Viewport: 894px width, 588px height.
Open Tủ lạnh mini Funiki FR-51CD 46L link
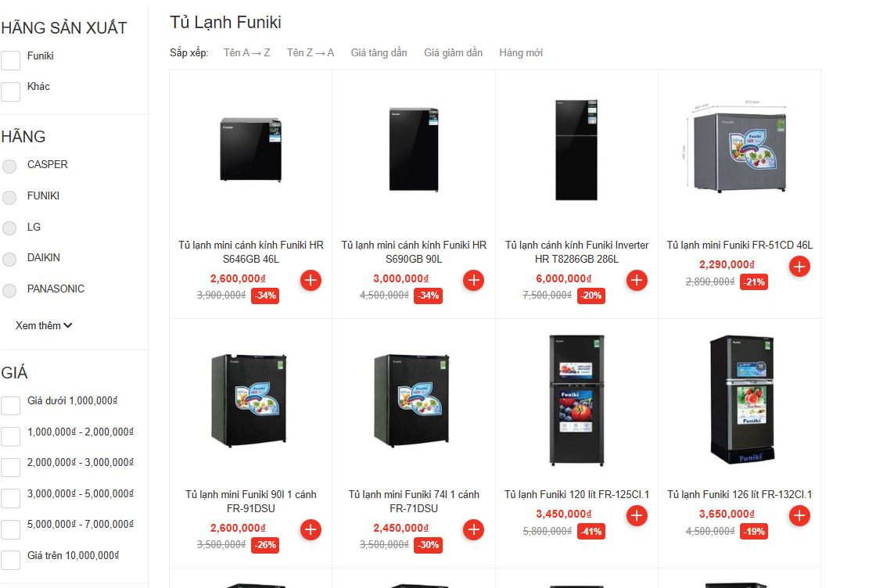tap(739, 245)
